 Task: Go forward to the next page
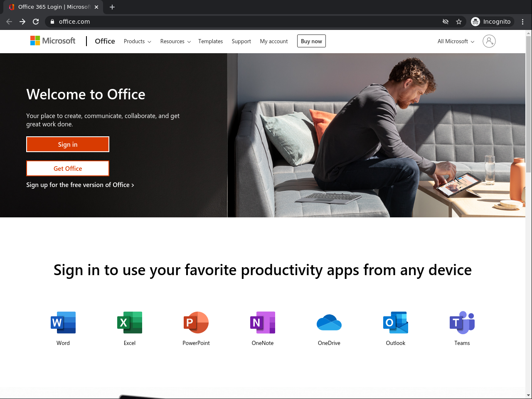22,22
